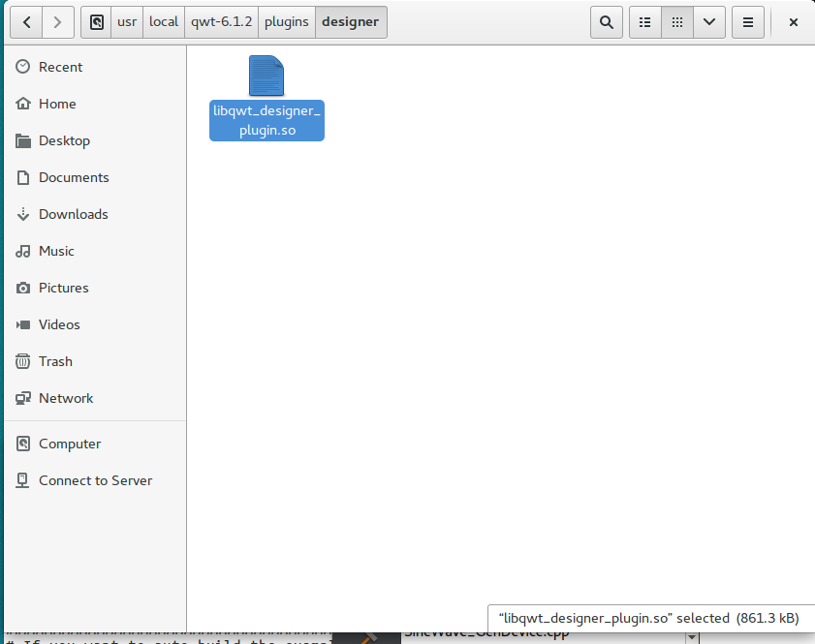Click the Computer disk icon in sidebar

22,444
